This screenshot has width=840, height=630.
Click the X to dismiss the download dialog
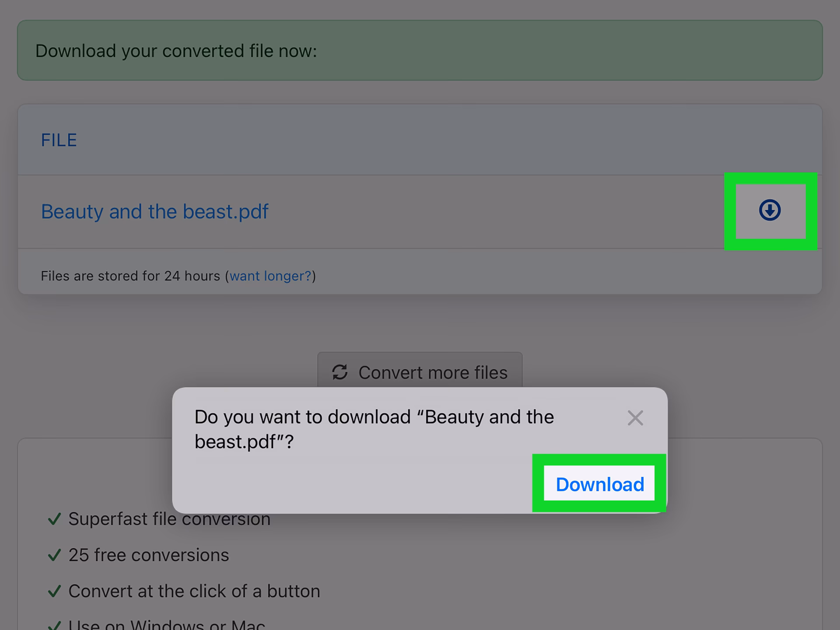[635, 418]
